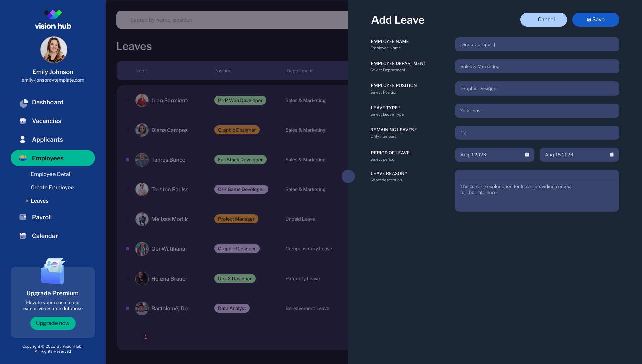Click Data Analyst tag
Viewport: 642px width, 364px height.
point(232,308)
